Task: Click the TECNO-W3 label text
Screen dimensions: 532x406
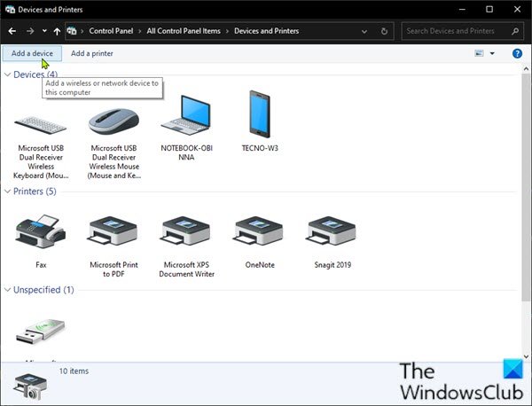Action: [260, 148]
